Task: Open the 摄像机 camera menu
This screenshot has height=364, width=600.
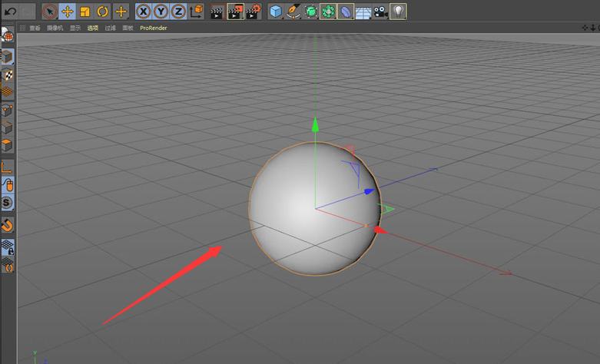Action: click(x=55, y=28)
